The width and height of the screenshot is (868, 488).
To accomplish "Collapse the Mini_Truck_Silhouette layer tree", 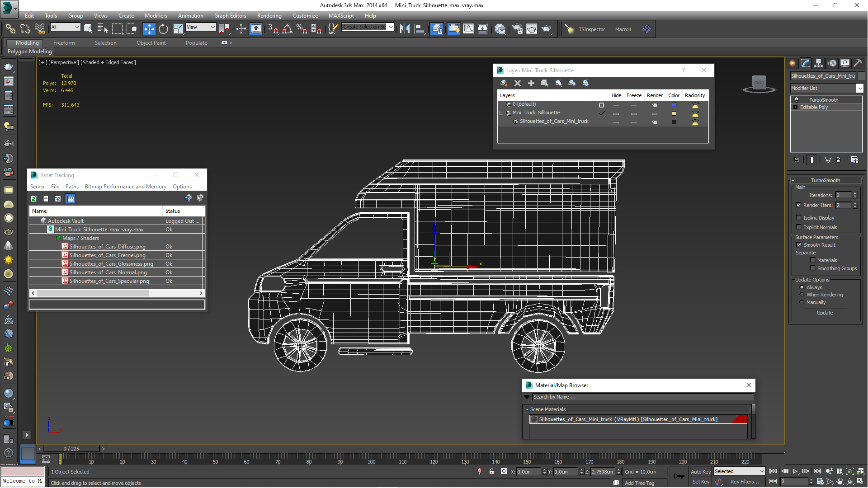I will tap(501, 113).
